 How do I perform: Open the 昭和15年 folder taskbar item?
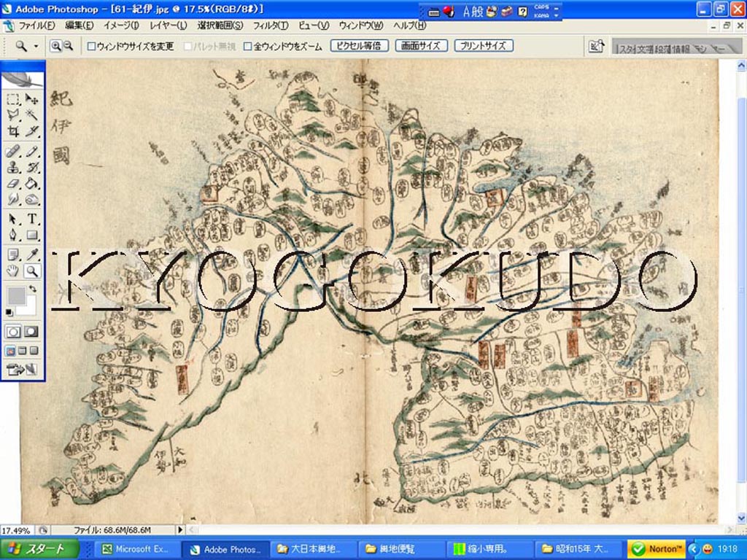pos(578,549)
